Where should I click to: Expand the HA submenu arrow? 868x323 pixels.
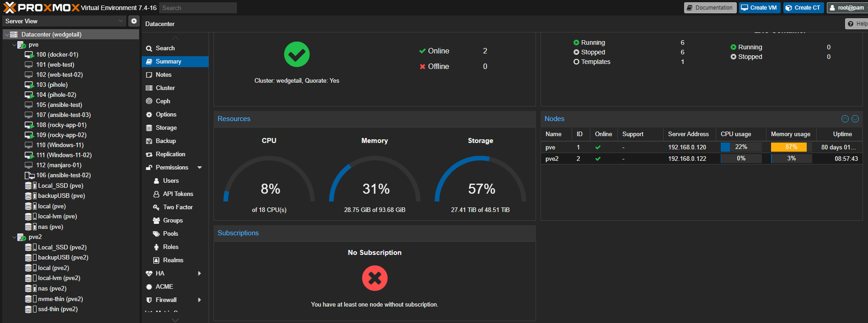pyautogui.click(x=199, y=273)
